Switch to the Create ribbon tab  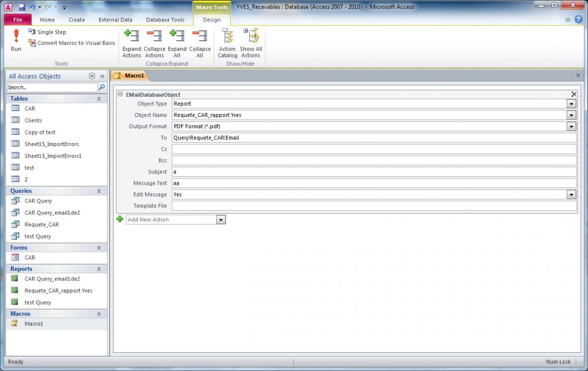pos(76,20)
